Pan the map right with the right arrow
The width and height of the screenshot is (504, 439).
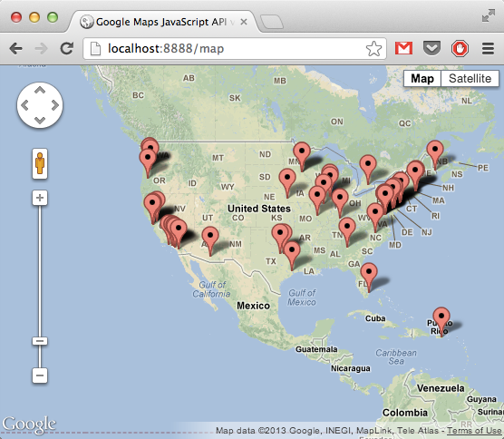point(55,105)
